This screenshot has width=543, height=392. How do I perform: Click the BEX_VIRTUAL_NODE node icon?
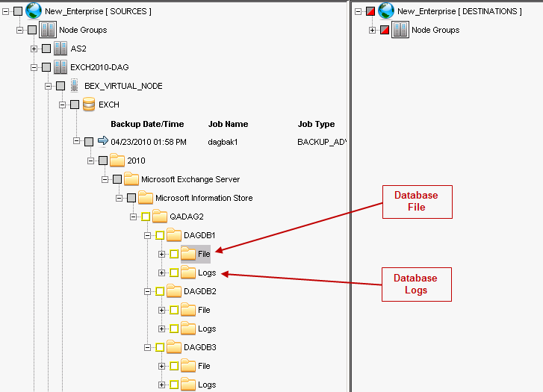tap(75, 86)
